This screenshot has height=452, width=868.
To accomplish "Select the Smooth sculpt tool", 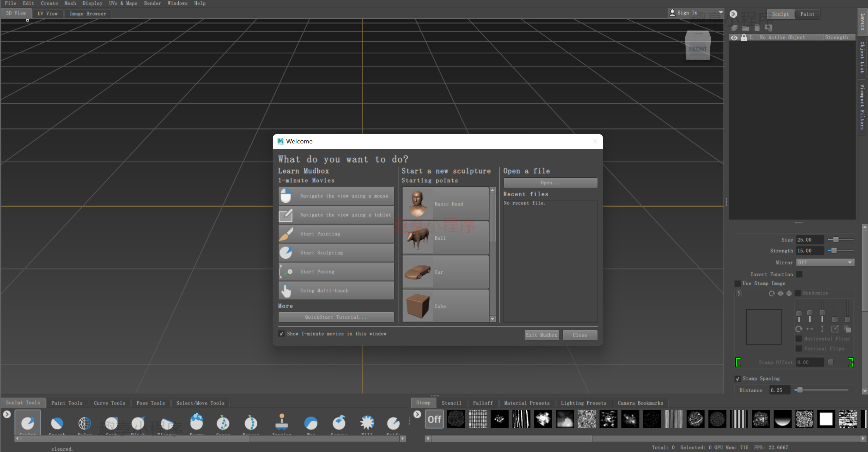I will pos(57,423).
